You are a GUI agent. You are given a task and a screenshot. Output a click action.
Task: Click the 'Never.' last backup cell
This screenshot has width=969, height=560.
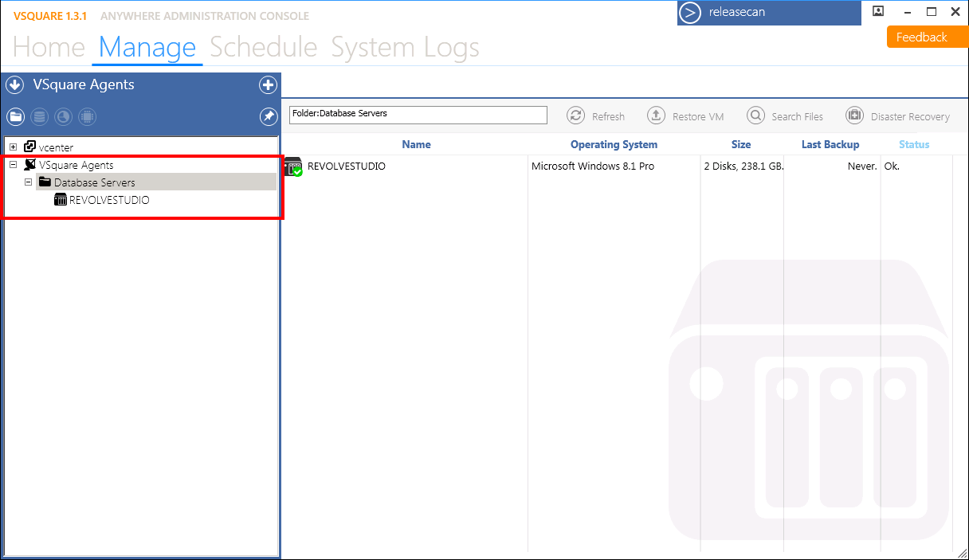coord(862,166)
